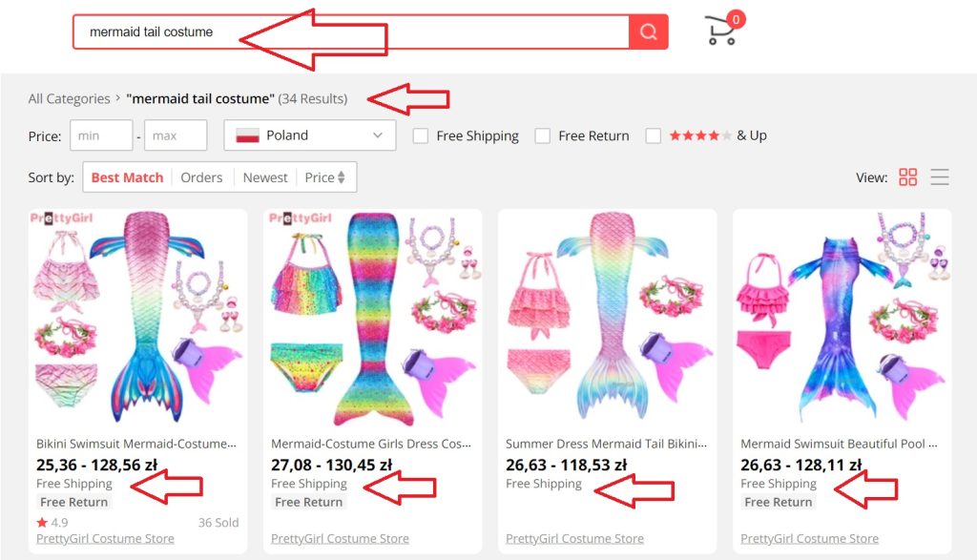
Task: Visit PrettyGirl Costume Store under fourth product
Action: pyautogui.click(x=809, y=538)
